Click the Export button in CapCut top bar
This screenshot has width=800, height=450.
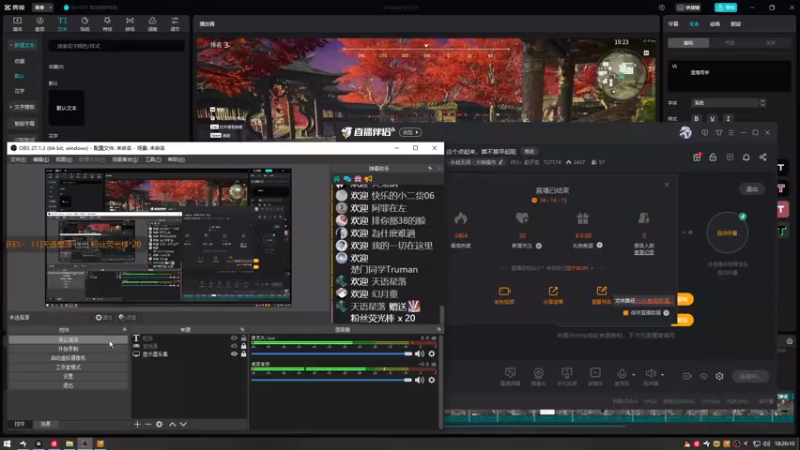click(726, 8)
